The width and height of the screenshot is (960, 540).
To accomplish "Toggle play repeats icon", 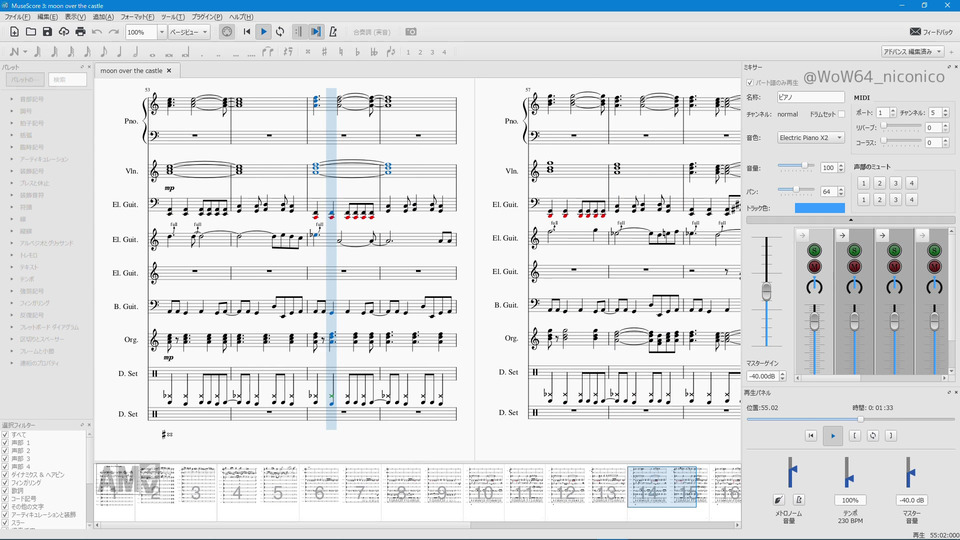I will coord(299,32).
